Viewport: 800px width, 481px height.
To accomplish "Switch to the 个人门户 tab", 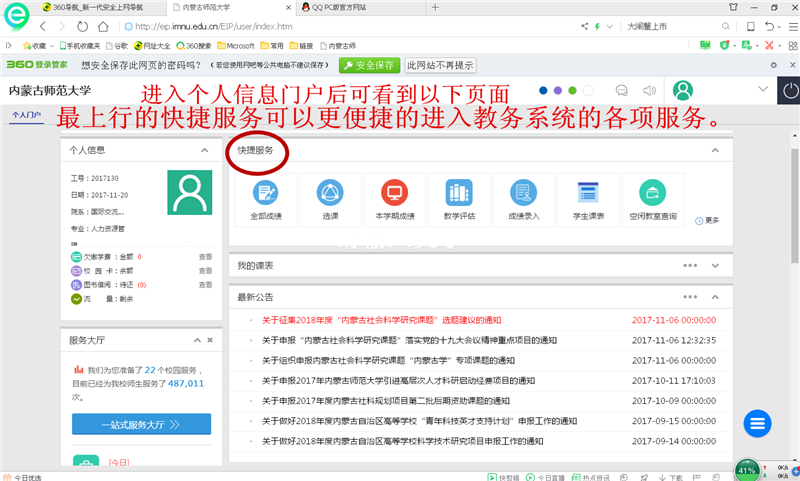I will pos(25,115).
